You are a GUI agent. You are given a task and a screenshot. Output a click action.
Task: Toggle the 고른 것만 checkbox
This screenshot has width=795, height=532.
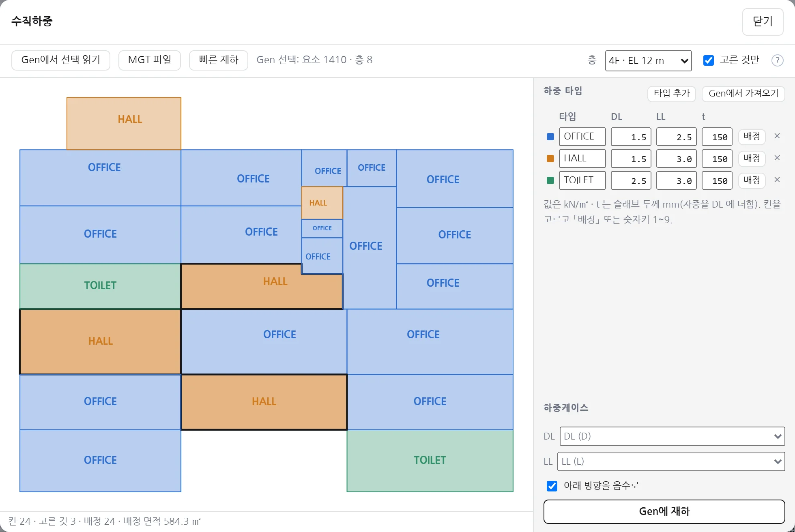pyautogui.click(x=709, y=60)
